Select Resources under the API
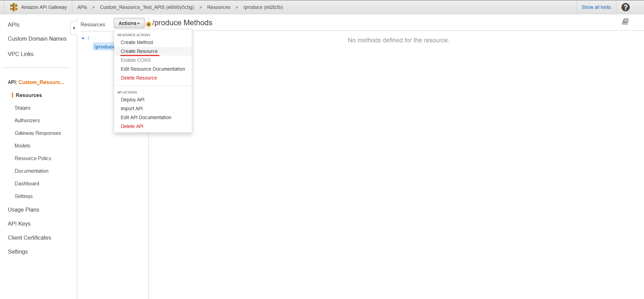 pyautogui.click(x=29, y=95)
